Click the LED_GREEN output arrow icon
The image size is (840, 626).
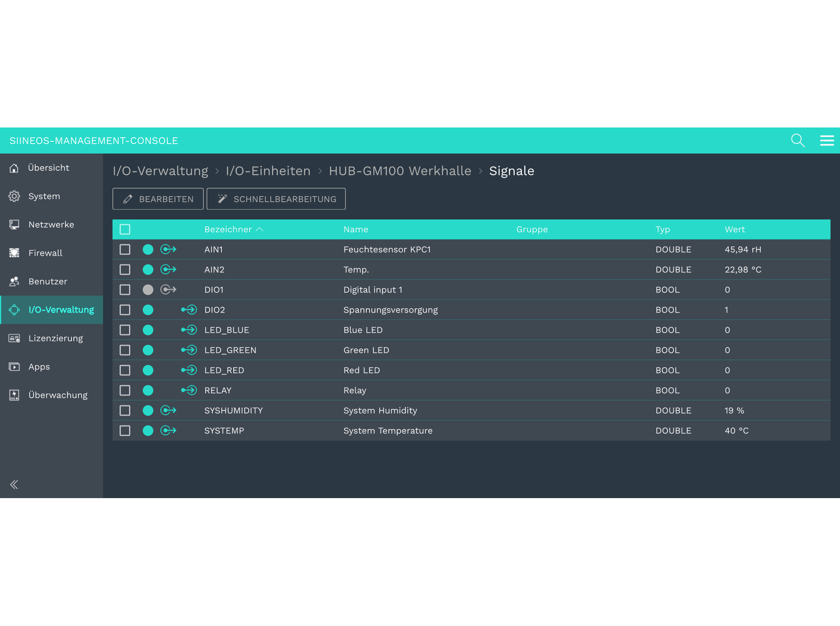189,350
